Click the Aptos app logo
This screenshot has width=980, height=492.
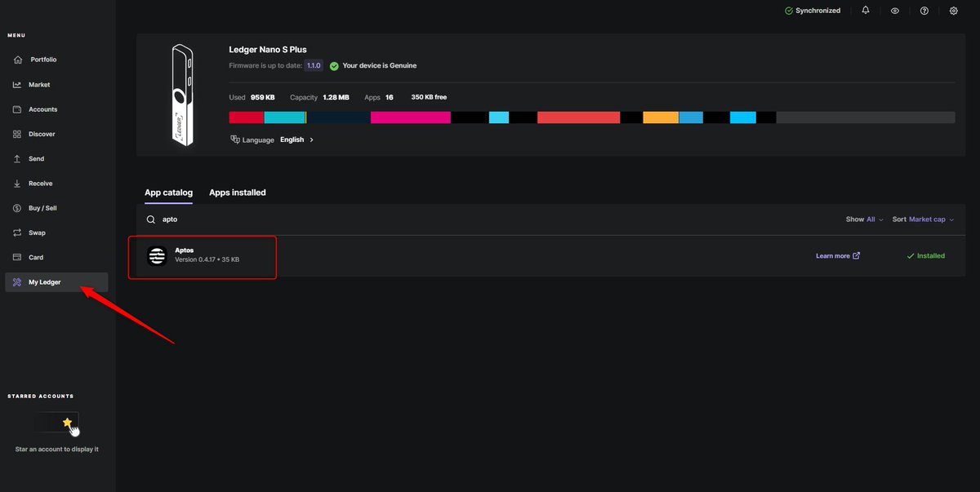(157, 255)
